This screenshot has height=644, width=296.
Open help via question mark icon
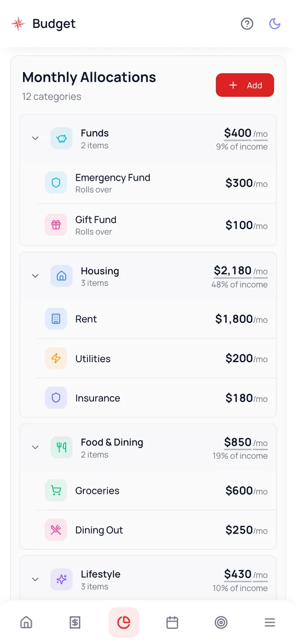247,24
